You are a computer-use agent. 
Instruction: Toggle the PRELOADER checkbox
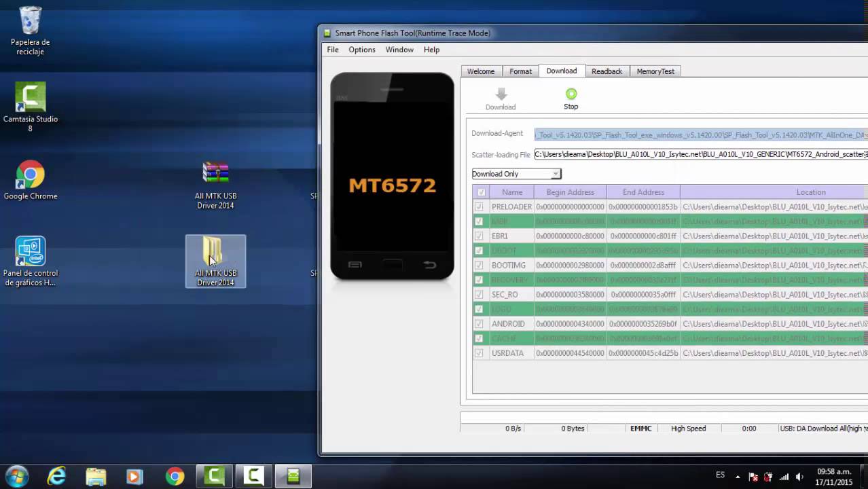click(x=480, y=206)
